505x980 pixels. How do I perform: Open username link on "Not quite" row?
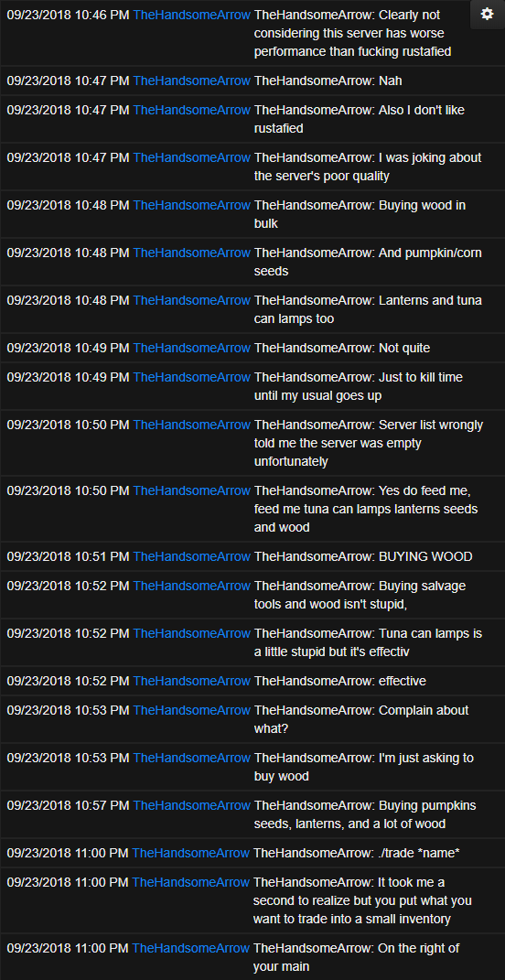click(192, 348)
